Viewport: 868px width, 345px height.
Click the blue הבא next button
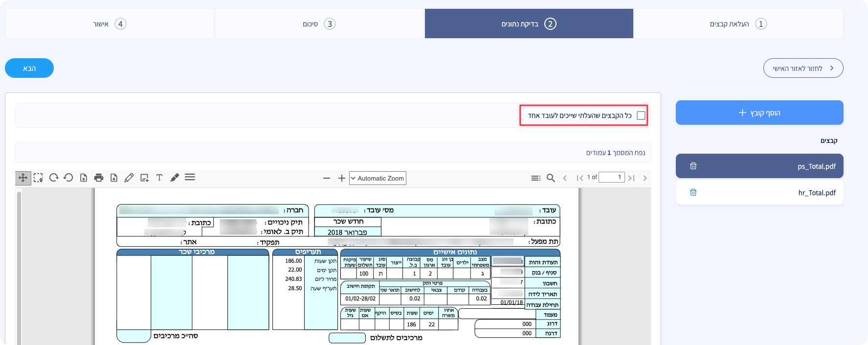pos(29,68)
